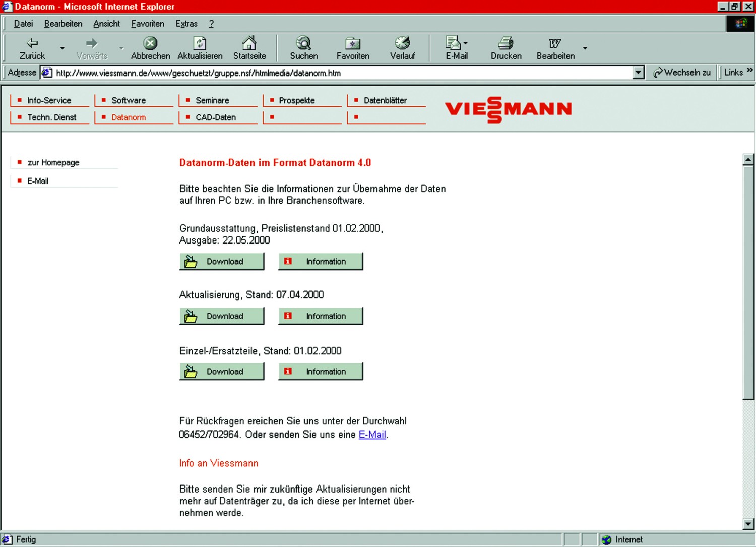Click the page scrollbar down arrow
This screenshot has height=547, width=756.
coord(748,524)
